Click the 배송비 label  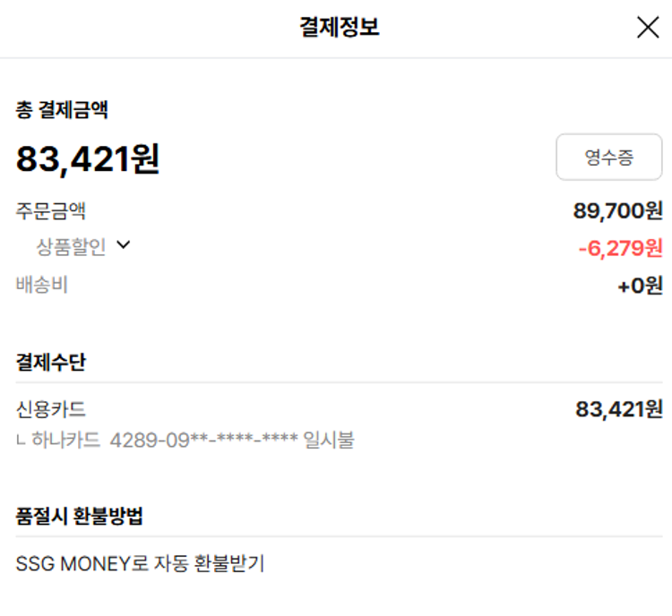click(42, 286)
